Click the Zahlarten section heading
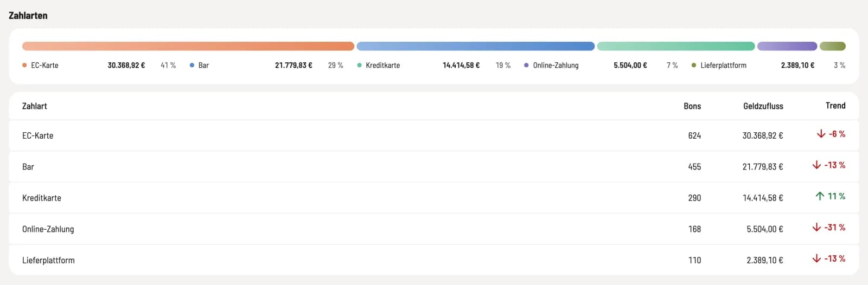Screen dimensions: 868x285 28,16
